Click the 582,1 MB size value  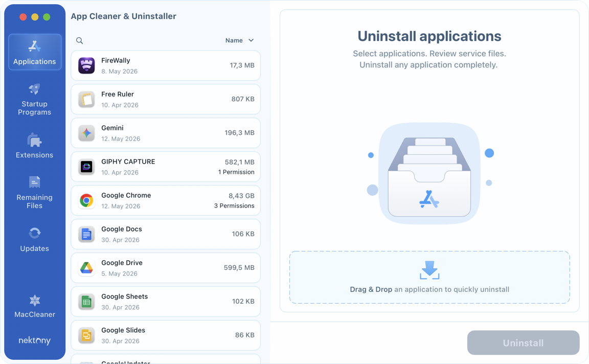click(240, 162)
